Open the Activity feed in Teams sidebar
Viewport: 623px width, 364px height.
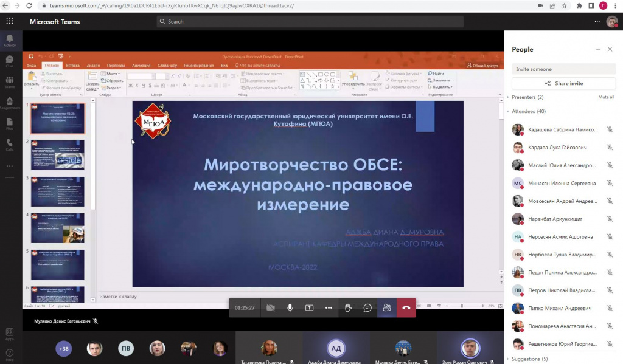point(10,41)
